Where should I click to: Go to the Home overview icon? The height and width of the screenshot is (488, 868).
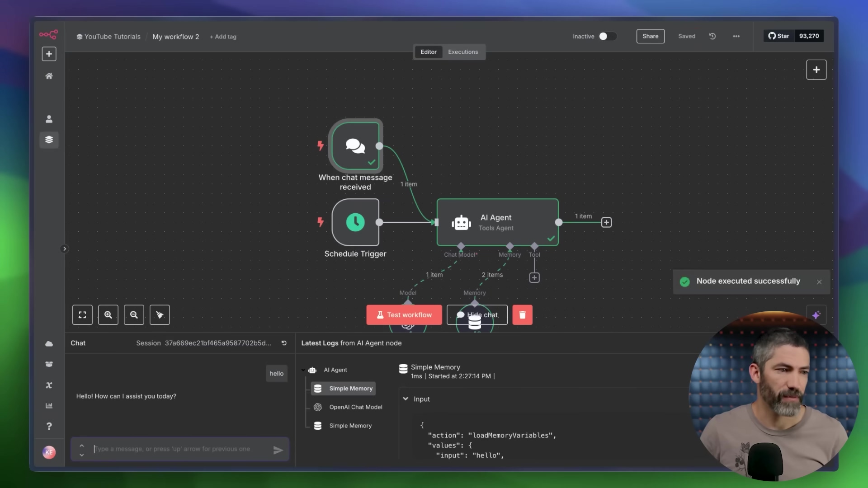(x=49, y=76)
